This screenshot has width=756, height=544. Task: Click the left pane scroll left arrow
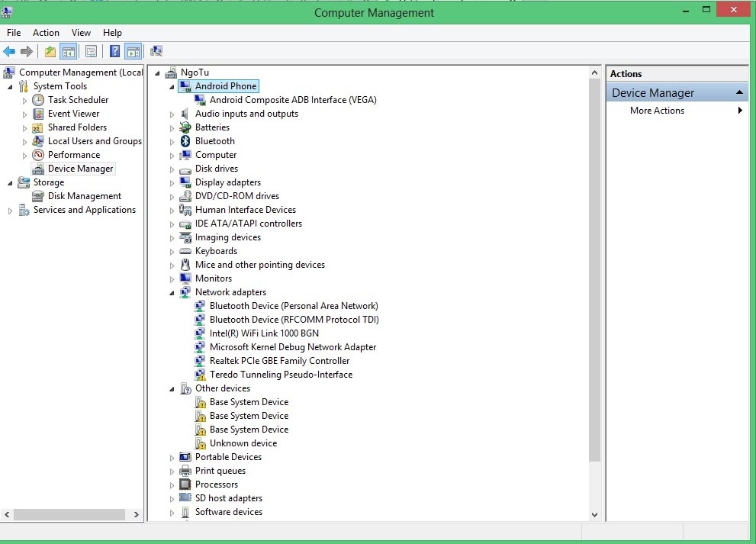click(x=7, y=514)
